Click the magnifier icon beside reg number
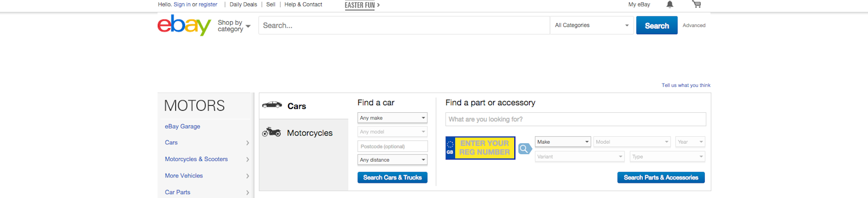Viewport: 868px width, 198px height. coord(525,149)
